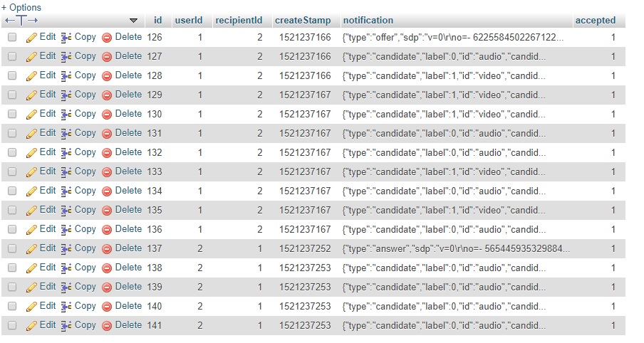The width and height of the screenshot is (644, 343).
Task: Check the box beside row 137
Action: 12,248
